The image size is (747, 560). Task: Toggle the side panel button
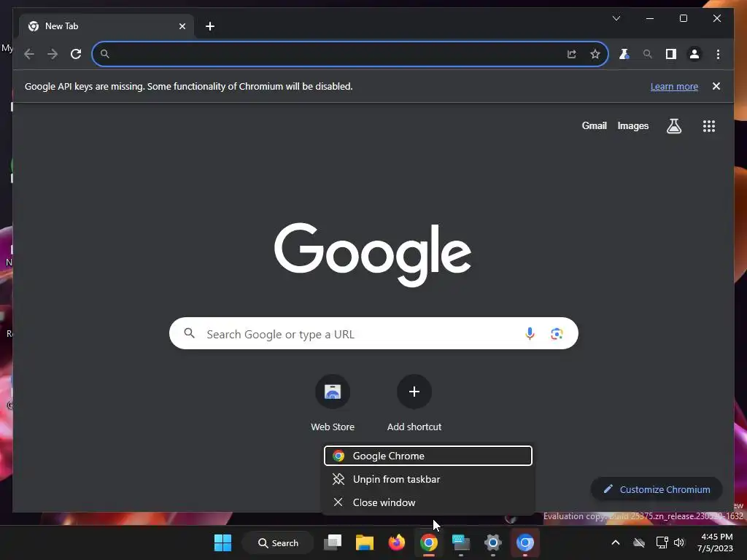pos(671,54)
